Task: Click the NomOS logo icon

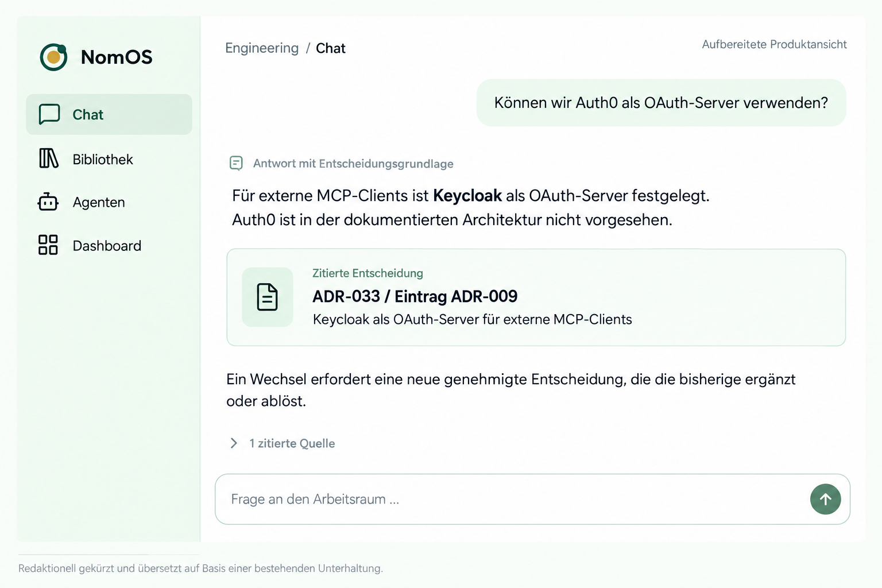Action: [53, 57]
